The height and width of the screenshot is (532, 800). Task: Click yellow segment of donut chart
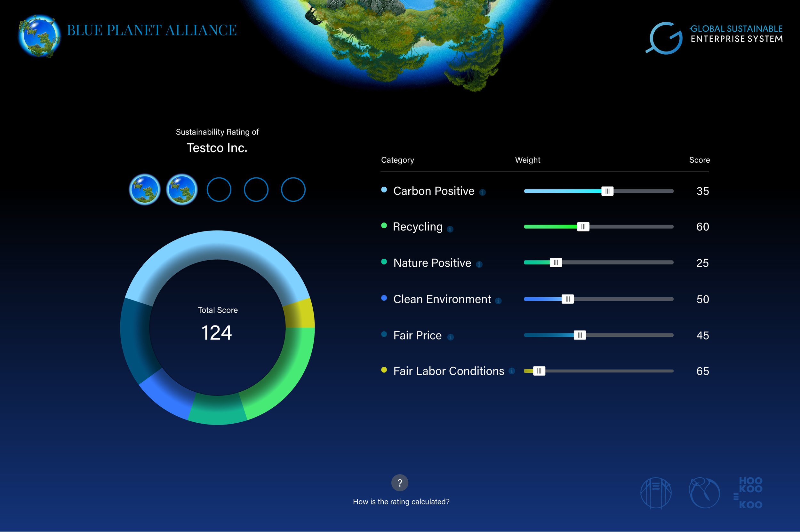tap(300, 314)
